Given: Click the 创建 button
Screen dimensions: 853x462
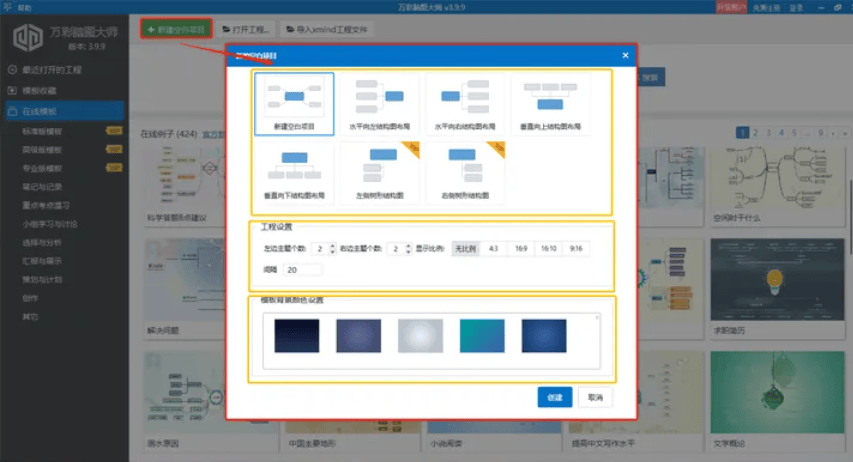Looking at the screenshot, I should point(554,397).
